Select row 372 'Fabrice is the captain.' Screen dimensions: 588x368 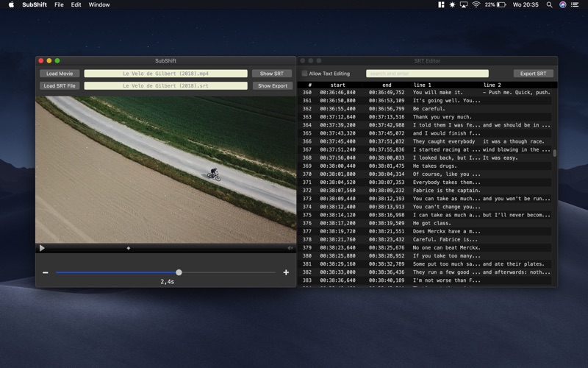[x=425, y=191]
